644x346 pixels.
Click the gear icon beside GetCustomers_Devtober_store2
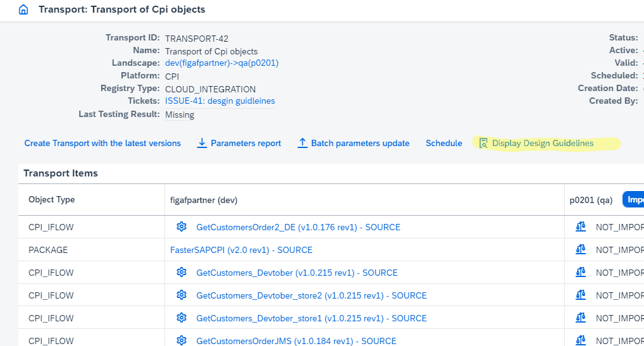182,295
